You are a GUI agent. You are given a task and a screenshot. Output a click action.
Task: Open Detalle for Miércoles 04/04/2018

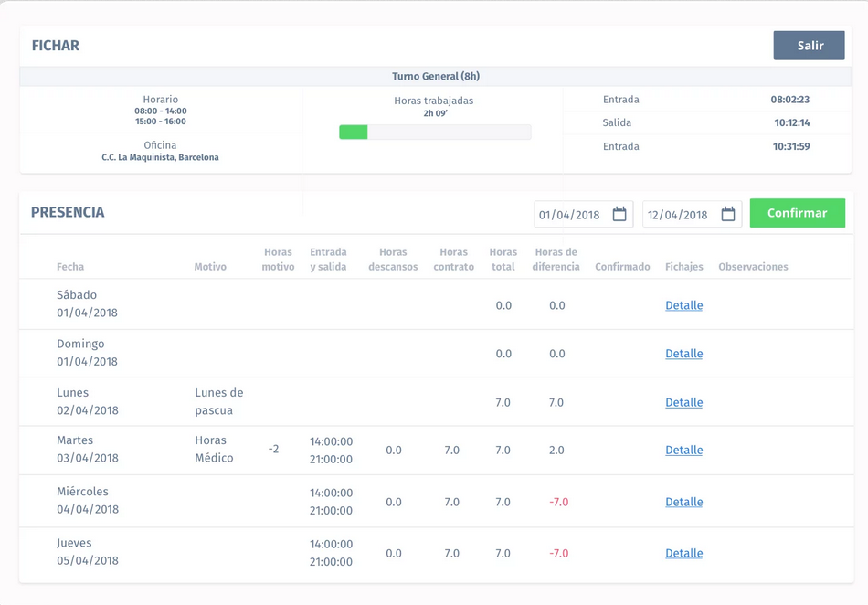683,502
